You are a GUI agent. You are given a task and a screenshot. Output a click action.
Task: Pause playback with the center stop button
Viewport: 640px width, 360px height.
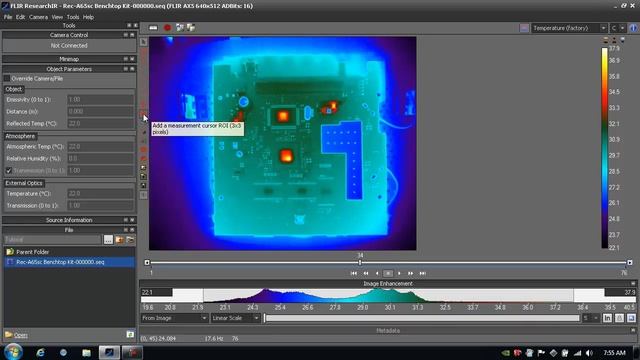[x=388, y=273]
